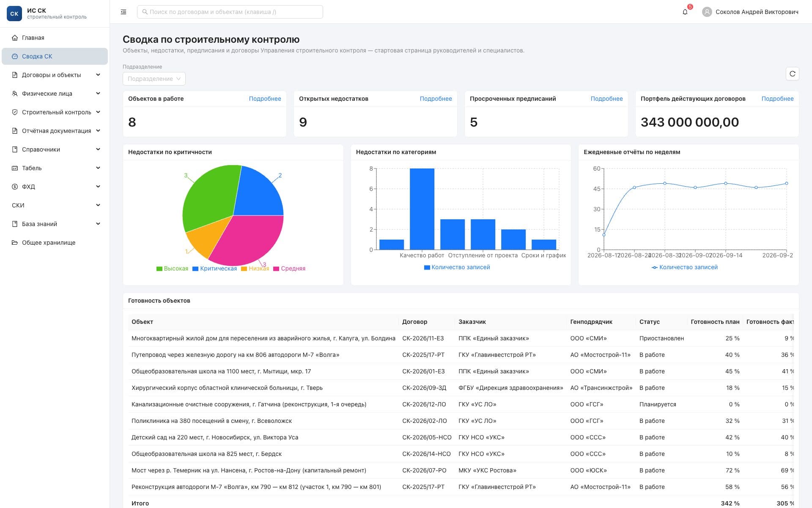Toggle Критическая legend swatch in pie chart
The width and height of the screenshot is (812, 508).
click(195, 269)
